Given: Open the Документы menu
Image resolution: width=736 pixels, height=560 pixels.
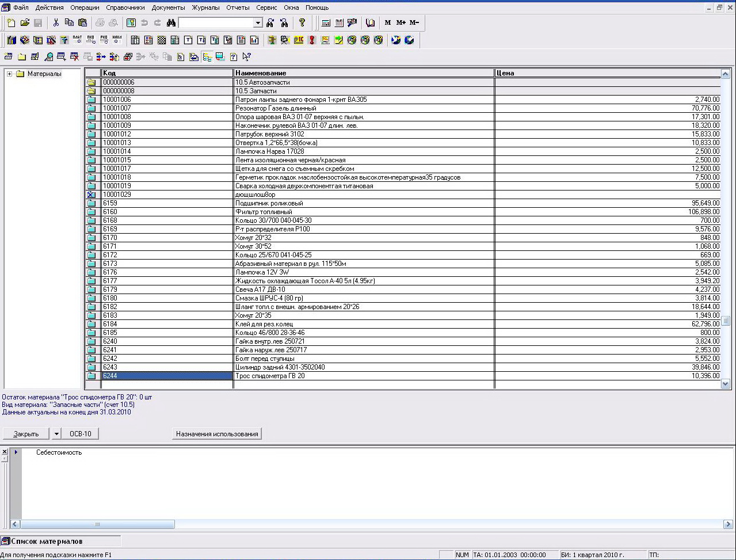Looking at the screenshot, I should [169, 7].
